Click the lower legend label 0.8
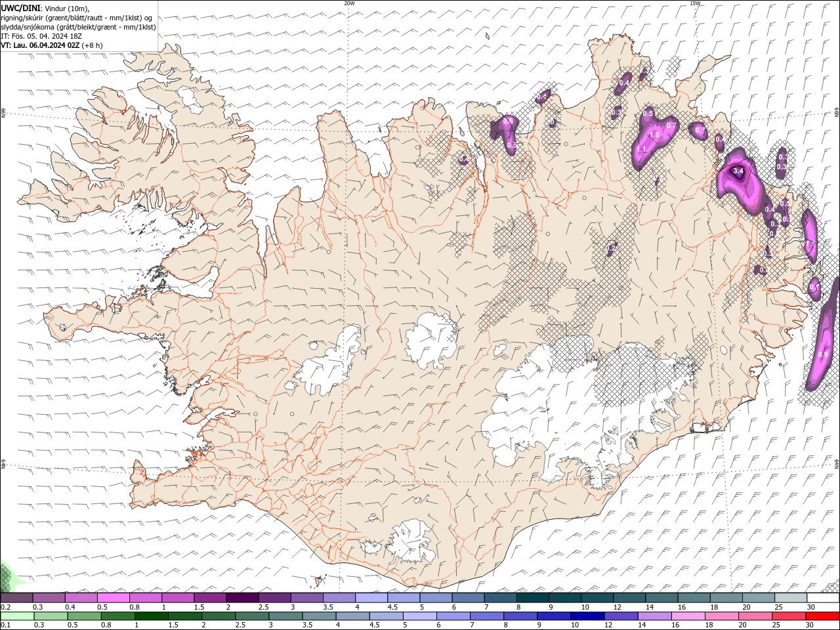Screen dimensions: 840x630 tap(106, 625)
